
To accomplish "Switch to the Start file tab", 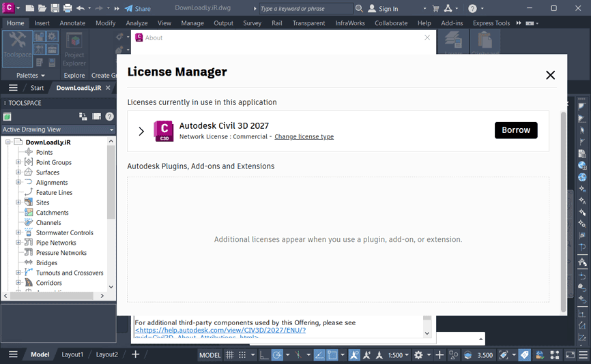I will (x=37, y=88).
